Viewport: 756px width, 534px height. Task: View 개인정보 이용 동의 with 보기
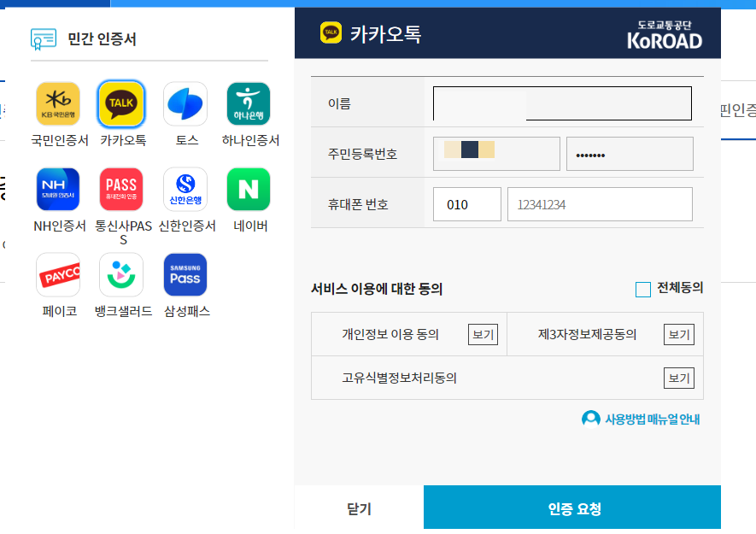[483, 334]
